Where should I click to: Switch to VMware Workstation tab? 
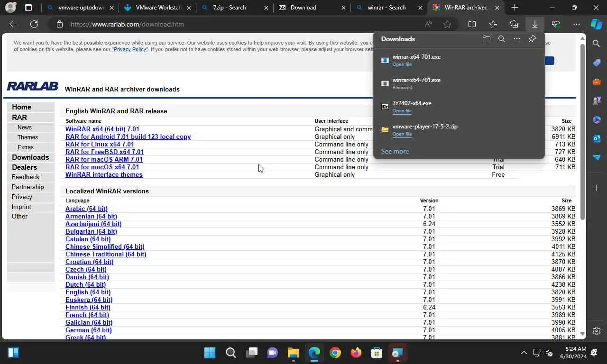pyautogui.click(x=158, y=8)
